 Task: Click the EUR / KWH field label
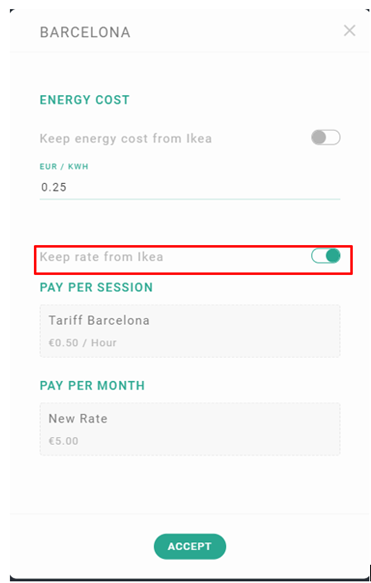[x=64, y=167]
